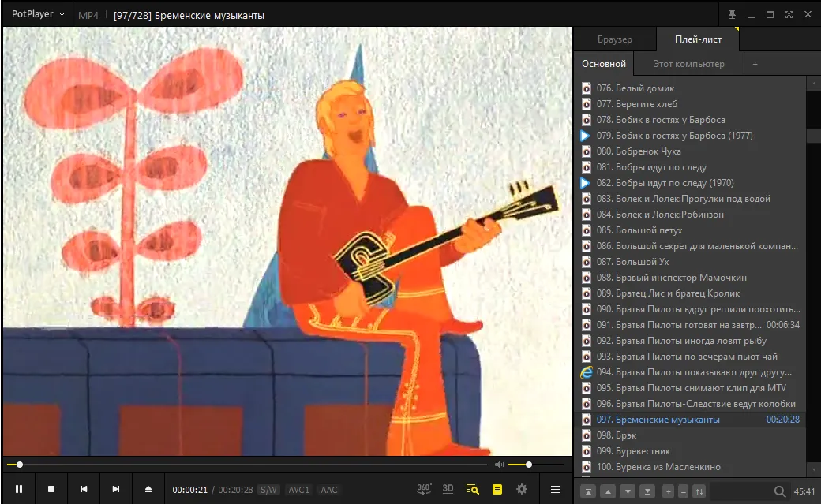
Task: Click the video seek bar
Action: (x=246, y=465)
